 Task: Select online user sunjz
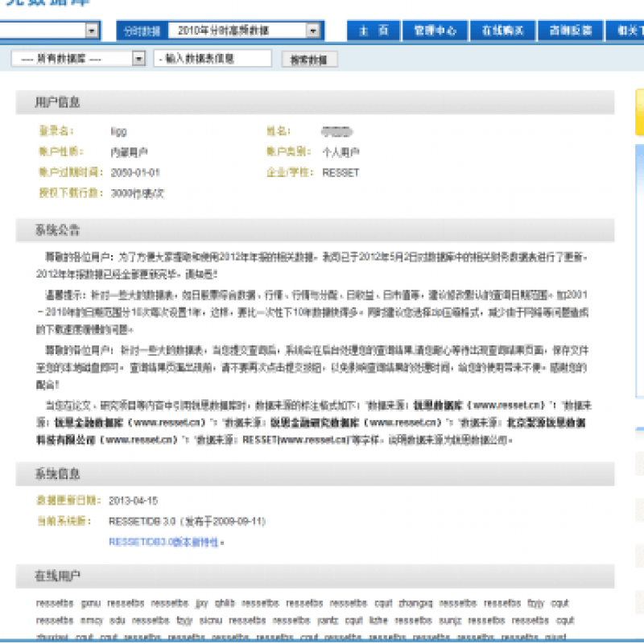(451, 621)
